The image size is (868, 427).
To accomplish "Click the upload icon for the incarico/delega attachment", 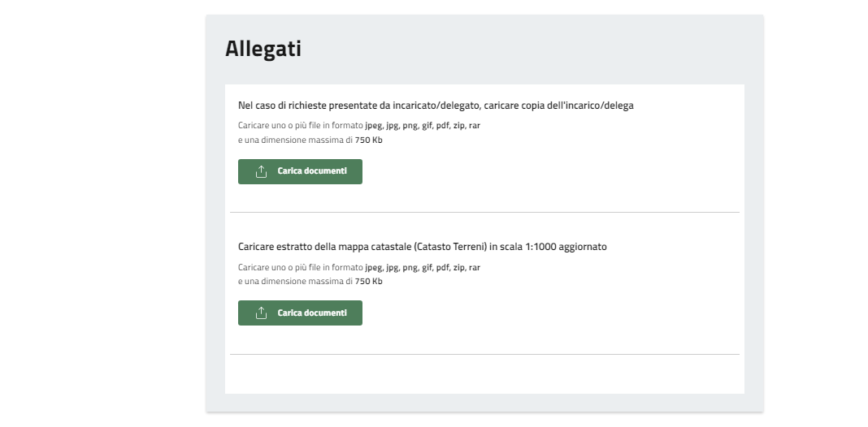I will (x=261, y=172).
